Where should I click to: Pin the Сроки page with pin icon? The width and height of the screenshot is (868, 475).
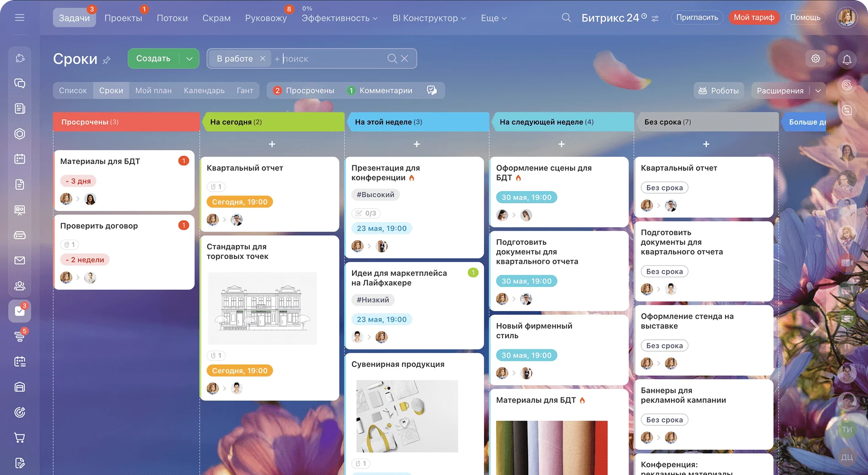coord(107,60)
